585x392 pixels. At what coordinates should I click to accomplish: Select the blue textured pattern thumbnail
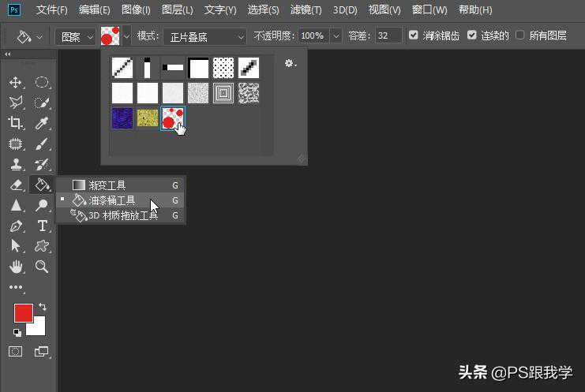pos(122,118)
